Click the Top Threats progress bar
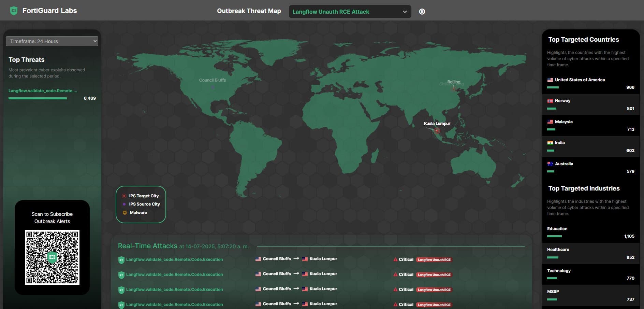The image size is (644, 309). coord(38,98)
